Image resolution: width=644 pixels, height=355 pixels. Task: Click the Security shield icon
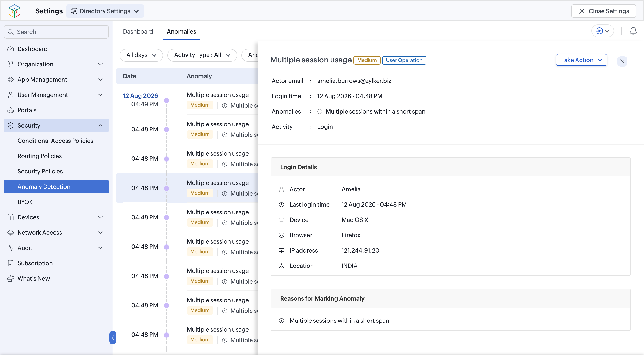coord(10,125)
